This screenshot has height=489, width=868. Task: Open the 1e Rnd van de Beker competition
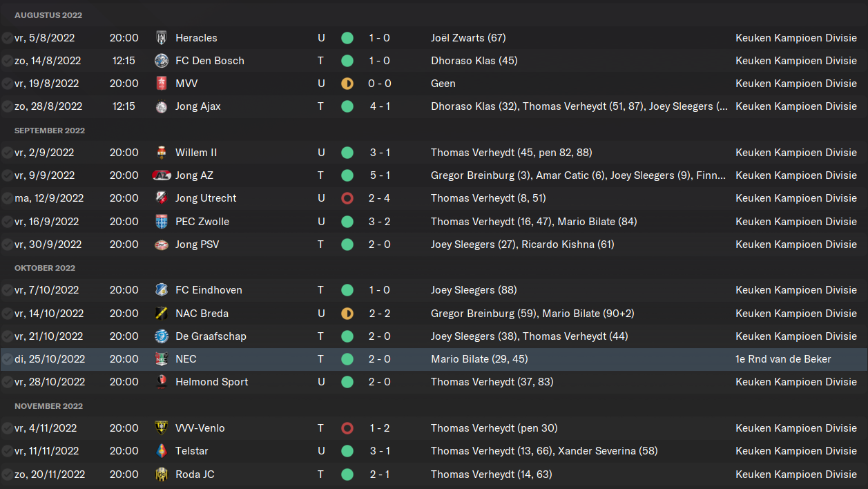[x=783, y=359]
